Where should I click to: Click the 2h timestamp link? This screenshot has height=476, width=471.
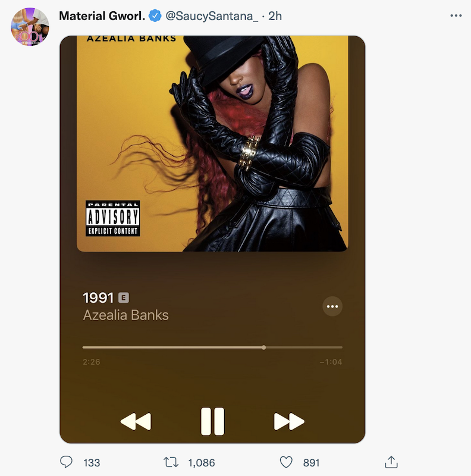(275, 16)
